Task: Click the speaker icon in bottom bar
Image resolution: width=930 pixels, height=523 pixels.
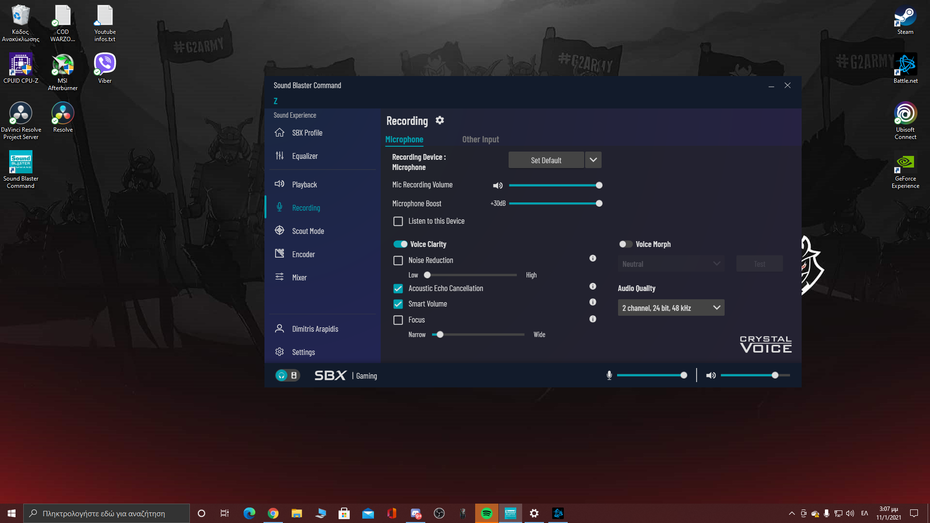Action: 711,376
